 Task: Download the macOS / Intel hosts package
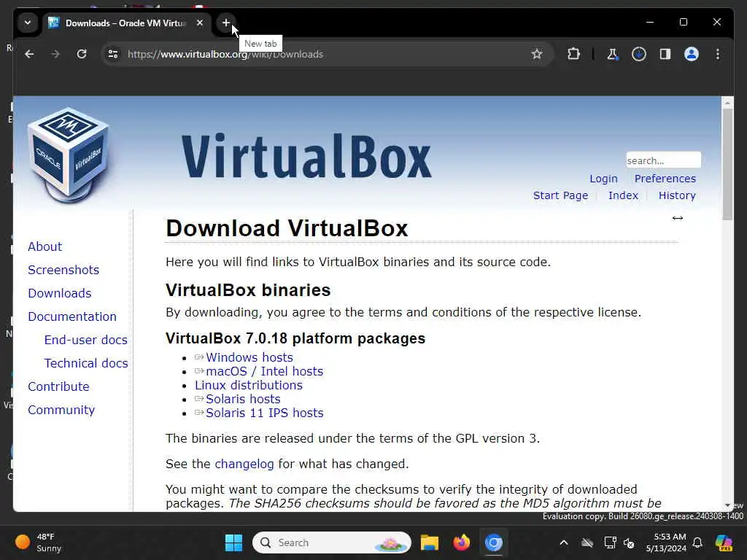(x=264, y=371)
